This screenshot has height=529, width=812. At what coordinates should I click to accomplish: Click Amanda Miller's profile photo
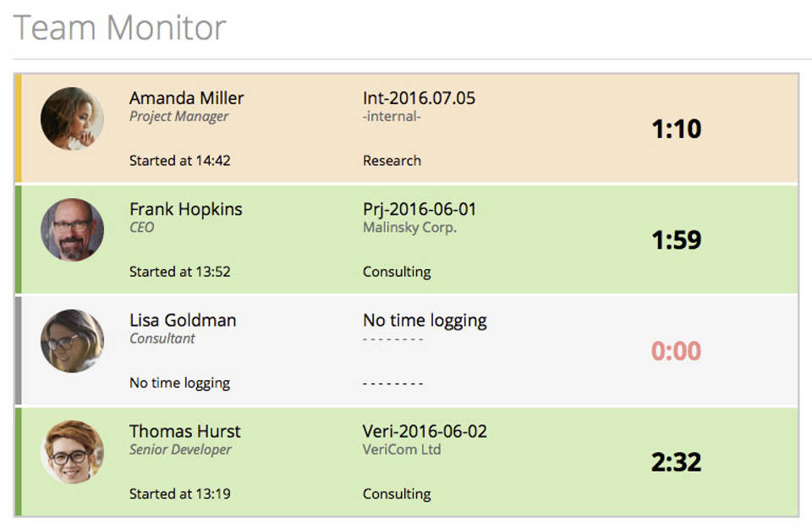click(x=72, y=118)
